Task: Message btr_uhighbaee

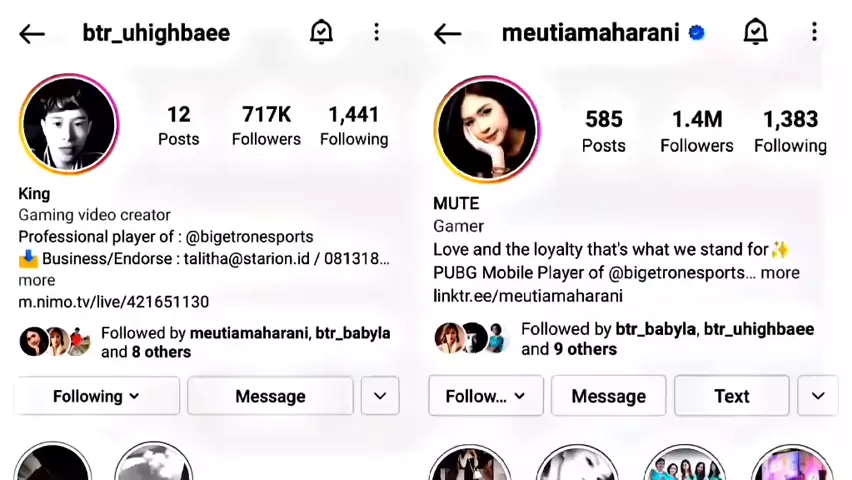Action: pyautogui.click(x=270, y=396)
